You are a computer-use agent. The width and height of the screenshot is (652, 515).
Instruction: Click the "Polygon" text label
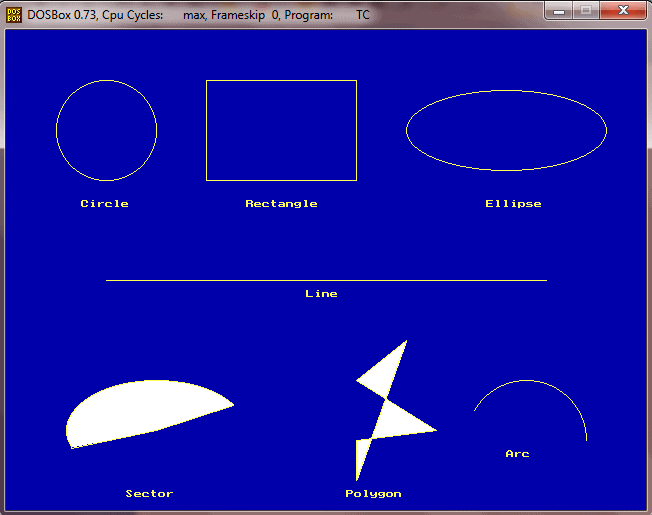[373, 494]
